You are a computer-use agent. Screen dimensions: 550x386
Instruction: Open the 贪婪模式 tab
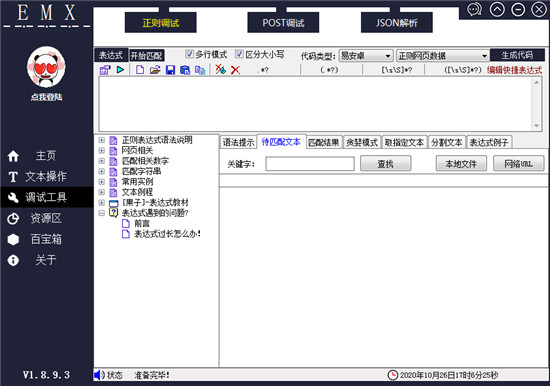[x=362, y=142]
